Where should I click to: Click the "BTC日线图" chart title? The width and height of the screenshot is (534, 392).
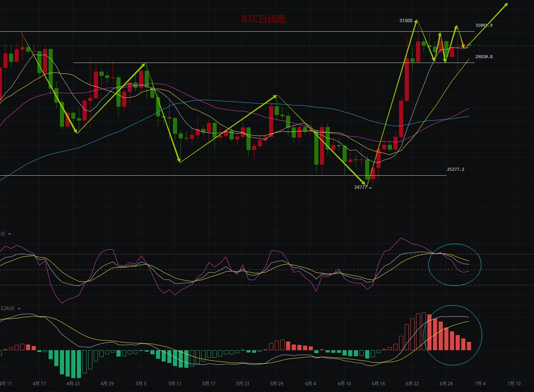click(263, 19)
